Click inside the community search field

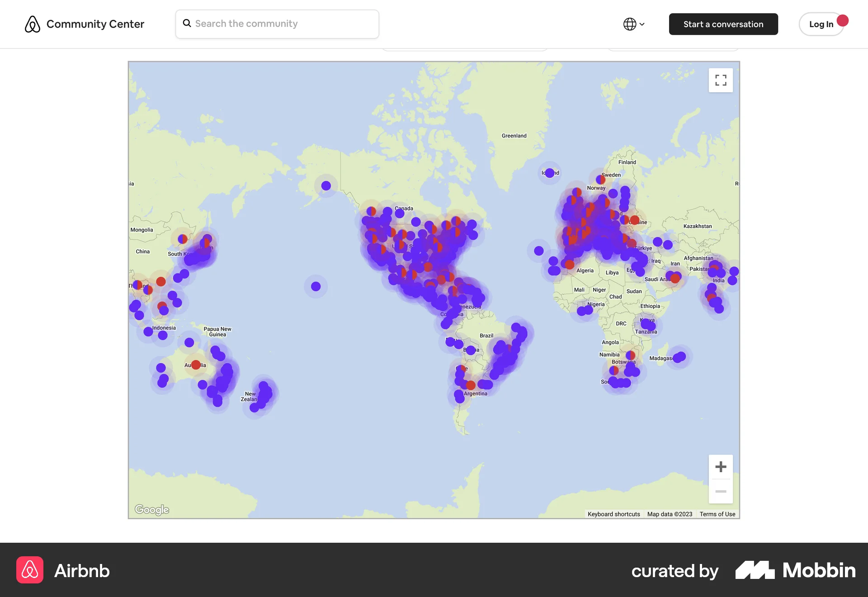277,24
